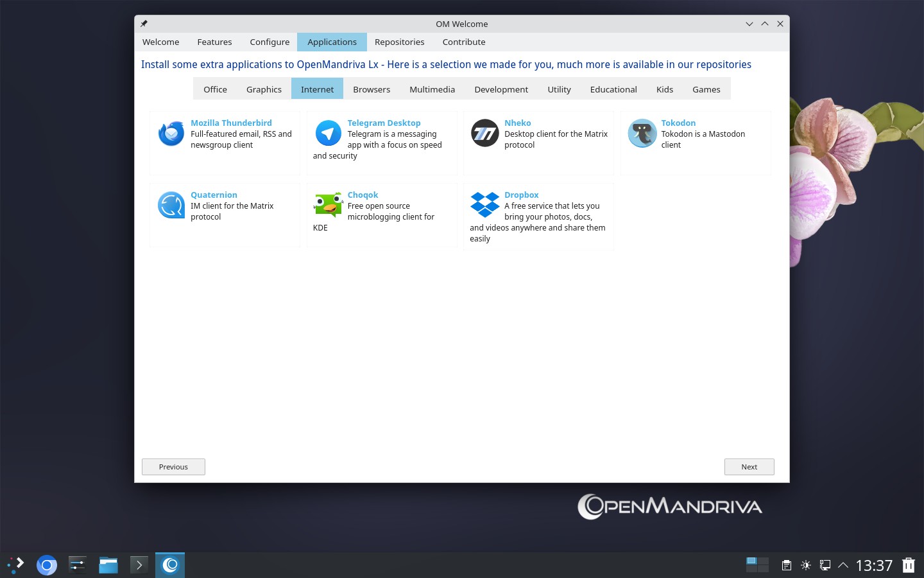Open the Configure tab
The width and height of the screenshot is (924, 578).
click(269, 42)
